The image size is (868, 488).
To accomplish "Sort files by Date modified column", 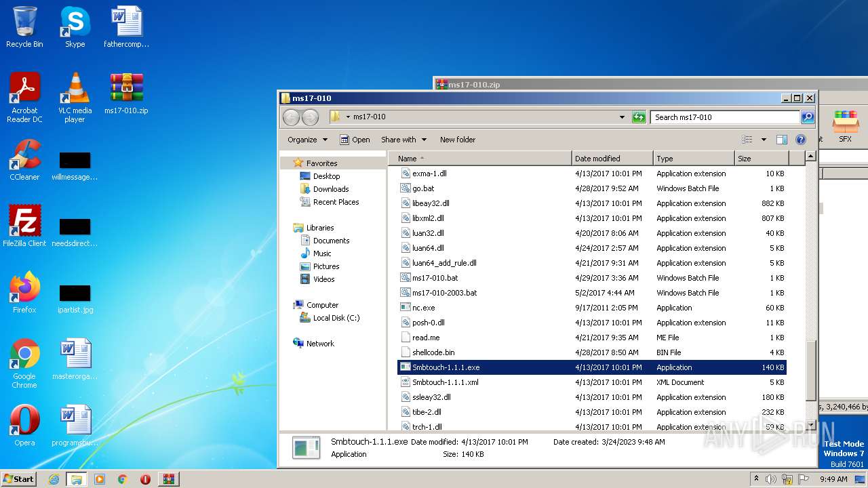I will [612, 159].
